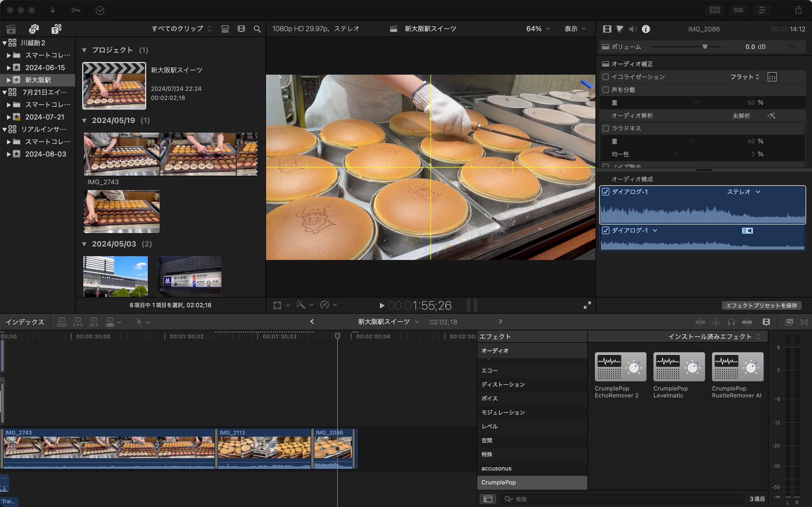Screen dimensions: 812x507
Task: Adjust the ボリューム slider handle
Action: [705, 47]
